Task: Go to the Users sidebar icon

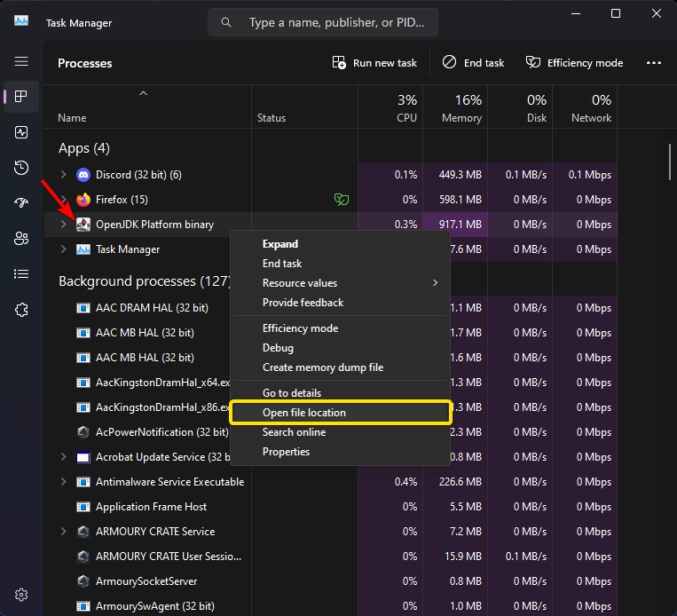Action: coord(21,239)
